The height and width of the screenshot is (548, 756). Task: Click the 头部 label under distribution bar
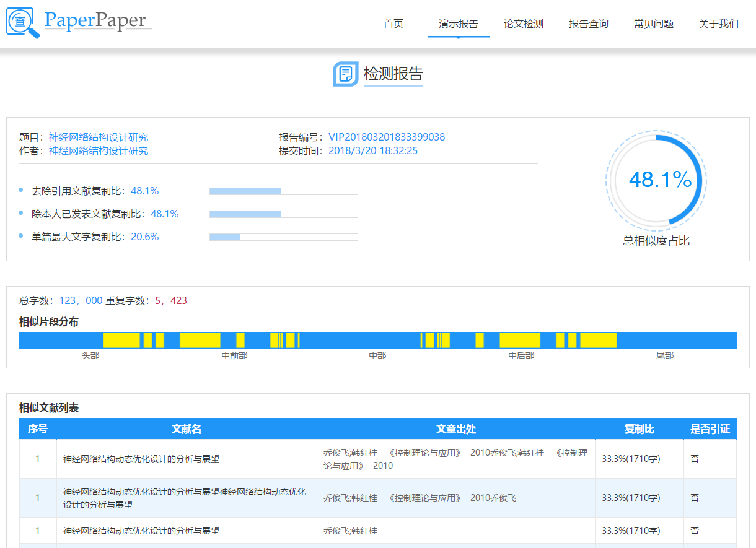pyautogui.click(x=90, y=355)
